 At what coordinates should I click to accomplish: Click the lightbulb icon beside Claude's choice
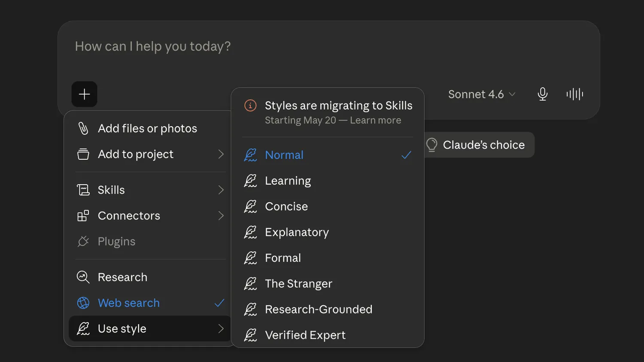[x=432, y=145]
